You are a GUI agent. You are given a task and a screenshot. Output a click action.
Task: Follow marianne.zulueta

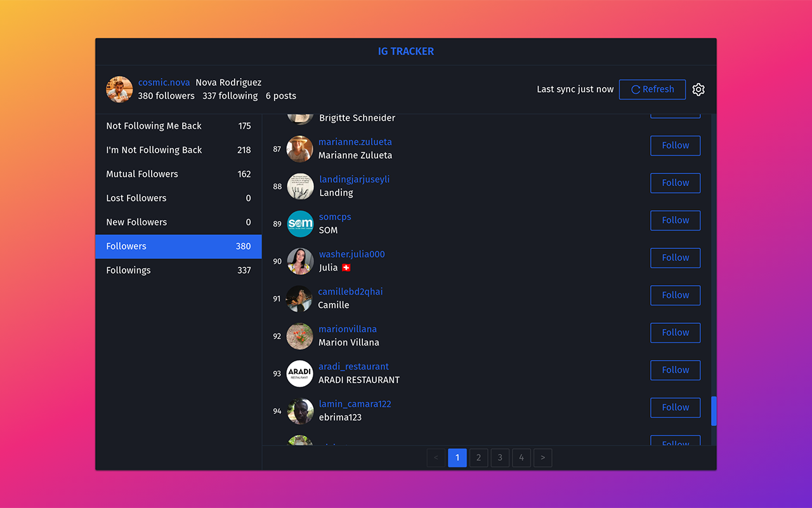(x=675, y=145)
